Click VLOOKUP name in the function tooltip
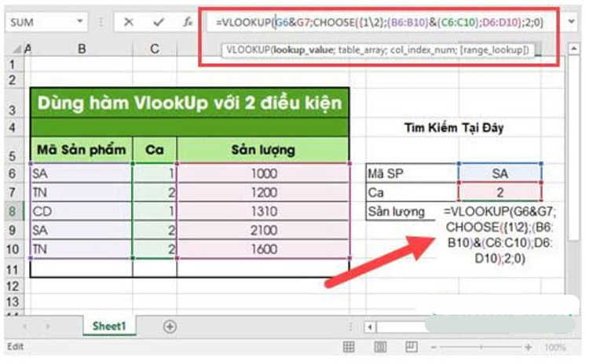The image size is (589, 364). pyautogui.click(x=248, y=50)
